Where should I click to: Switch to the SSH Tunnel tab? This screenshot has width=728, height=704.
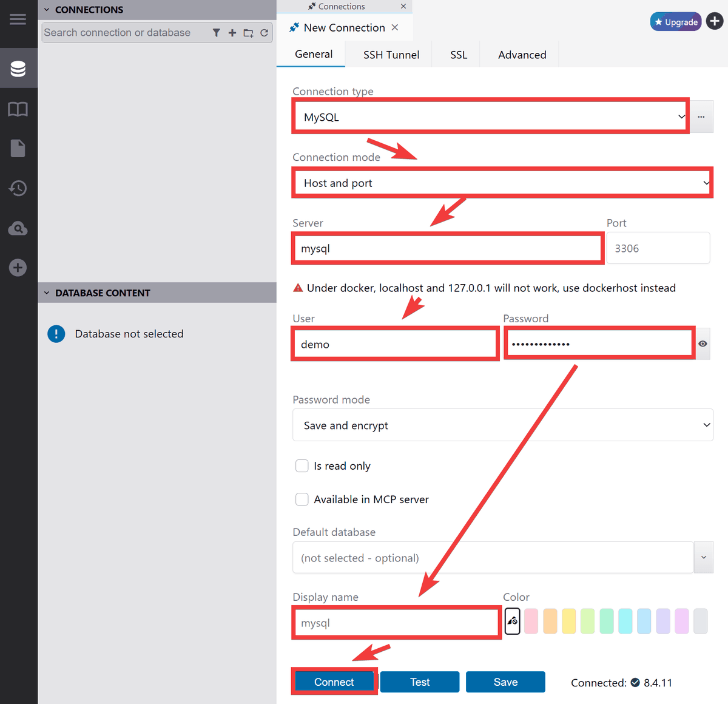click(391, 55)
